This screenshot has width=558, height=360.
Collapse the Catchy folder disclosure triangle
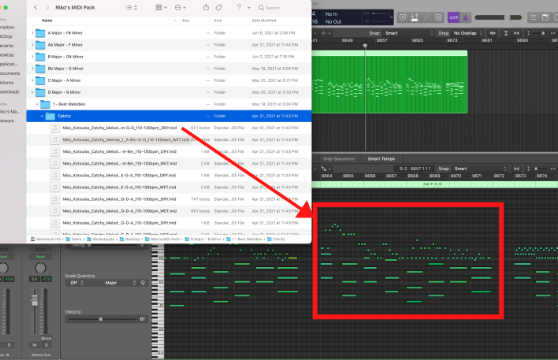42,116
